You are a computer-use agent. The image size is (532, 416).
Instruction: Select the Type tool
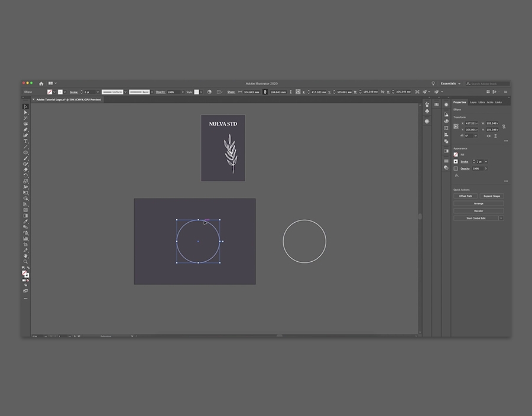[x=25, y=141]
